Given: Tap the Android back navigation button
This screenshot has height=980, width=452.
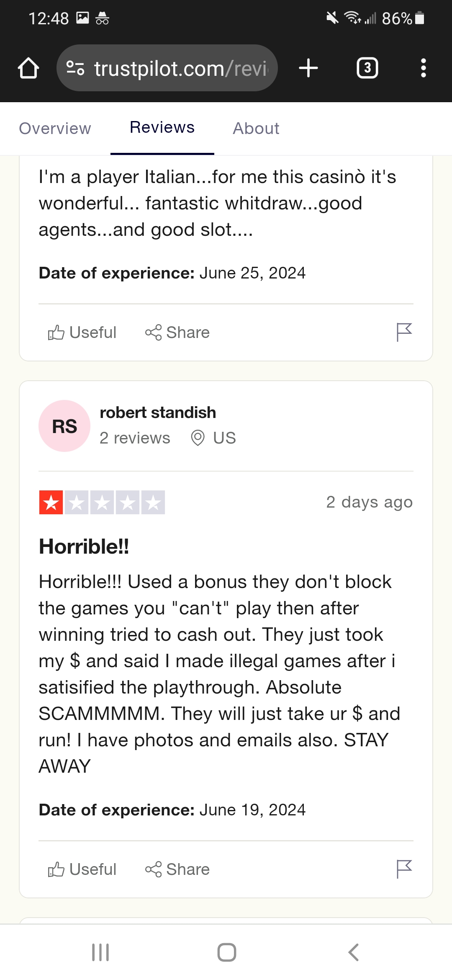Looking at the screenshot, I should click(x=354, y=952).
